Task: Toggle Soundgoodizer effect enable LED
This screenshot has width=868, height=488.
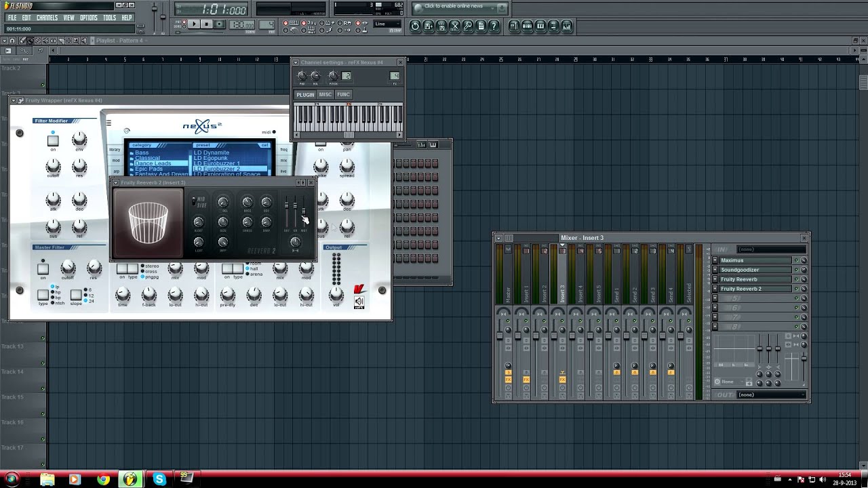Action: pyautogui.click(x=797, y=270)
